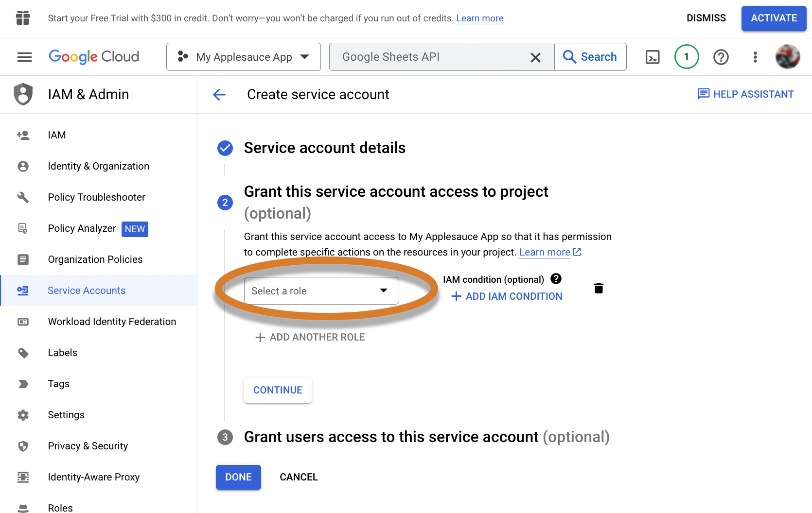Go back with the left arrow
812x513 pixels.
pos(219,94)
